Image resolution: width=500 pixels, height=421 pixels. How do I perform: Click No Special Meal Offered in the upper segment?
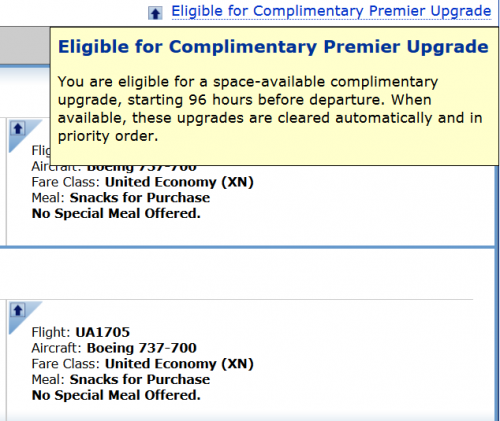click(x=116, y=213)
